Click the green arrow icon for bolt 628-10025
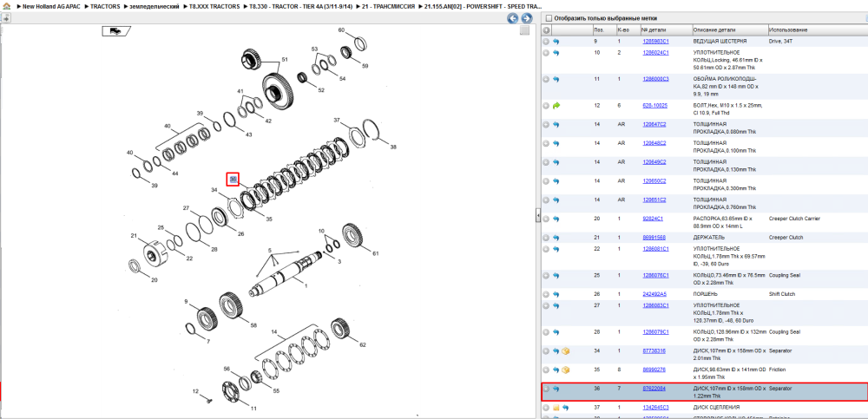Viewport: 868px width, 419px height. [x=556, y=105]
